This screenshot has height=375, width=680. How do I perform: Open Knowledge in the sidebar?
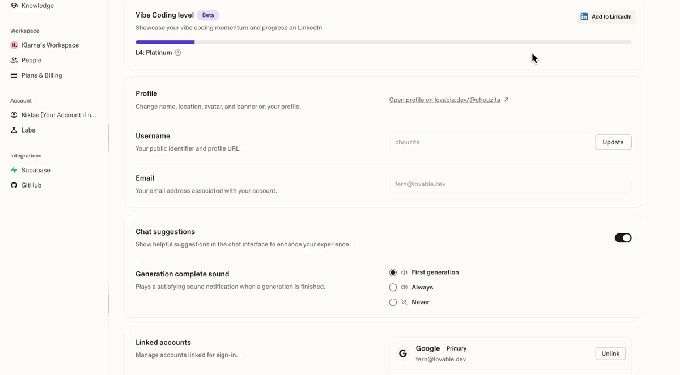[33, 6]
